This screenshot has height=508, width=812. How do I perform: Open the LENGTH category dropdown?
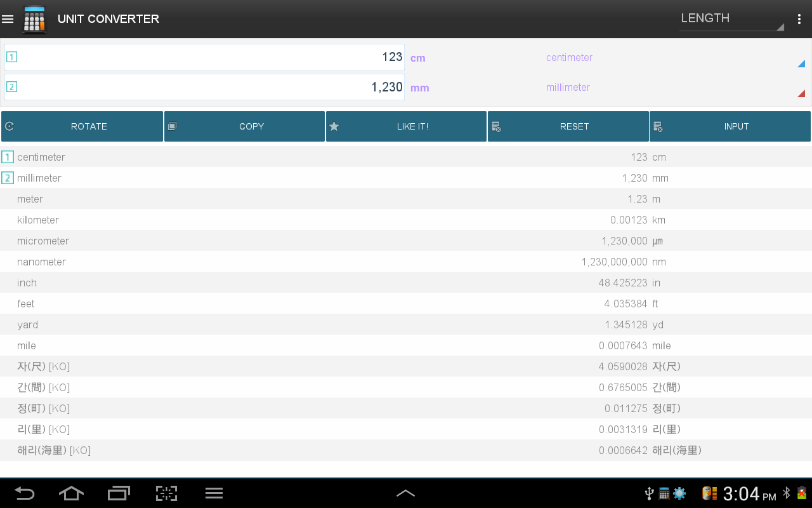[732, 19]
